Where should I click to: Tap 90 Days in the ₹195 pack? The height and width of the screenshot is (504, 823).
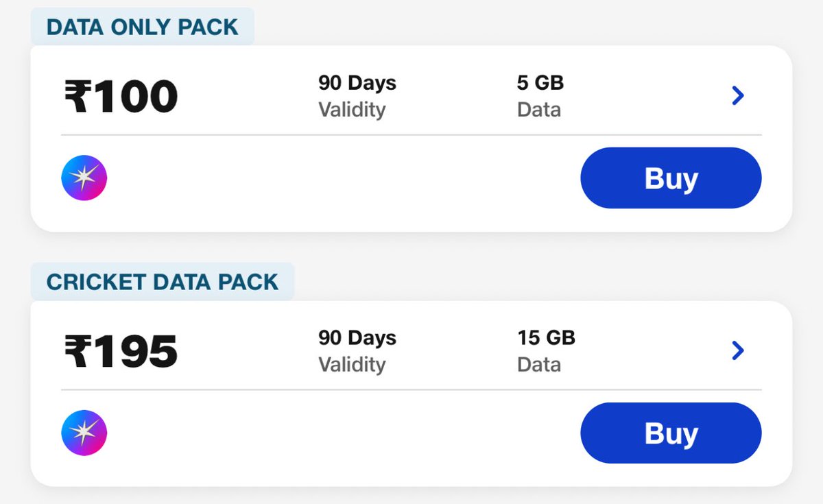tap(357, 338)
